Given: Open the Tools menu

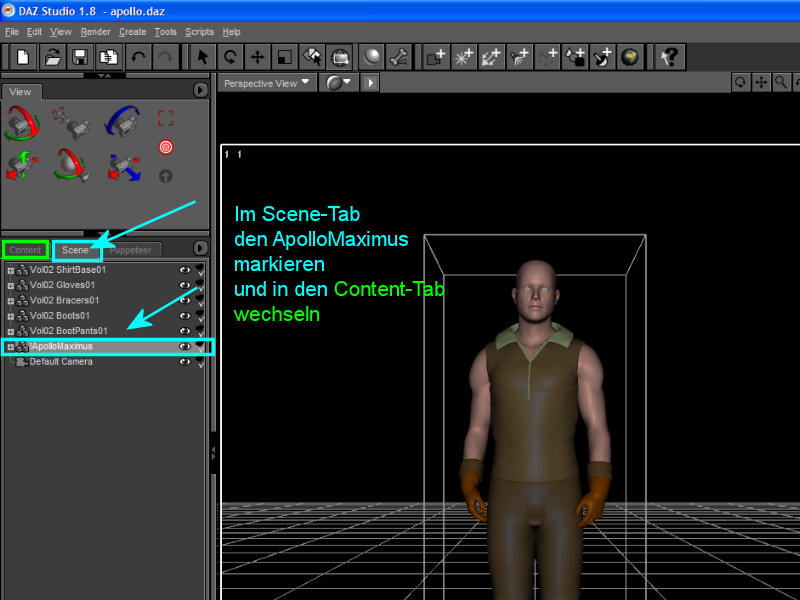Looking at the screenshot, I should pyautogui.click(x=165, y=32).
